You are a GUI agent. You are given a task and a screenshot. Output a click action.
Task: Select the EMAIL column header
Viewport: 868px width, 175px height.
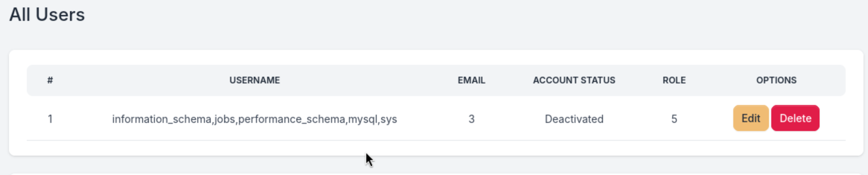(x=471, y=80)
